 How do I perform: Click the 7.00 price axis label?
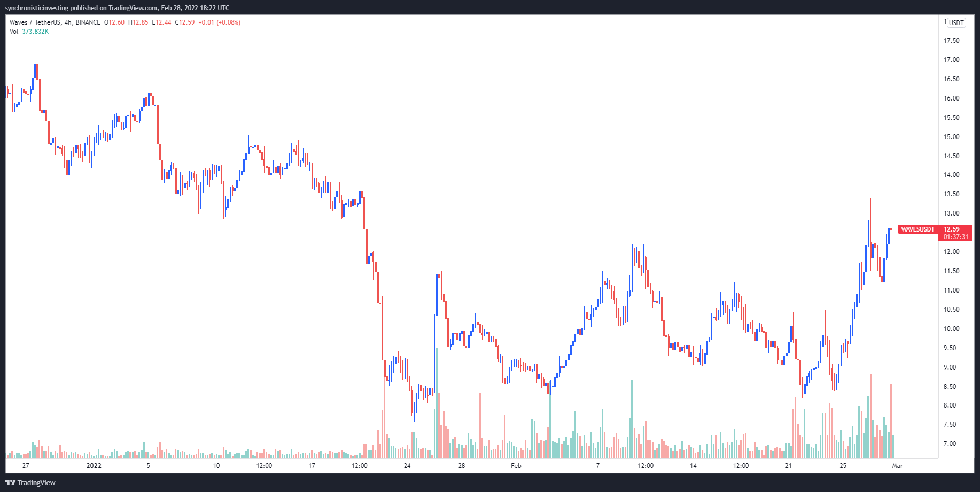950,444
